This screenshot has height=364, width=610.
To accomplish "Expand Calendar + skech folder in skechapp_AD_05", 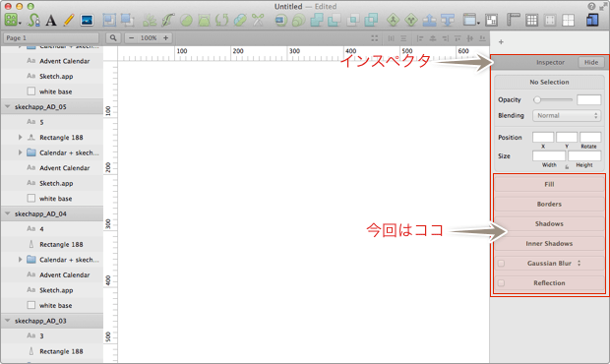I will (21, 152).
